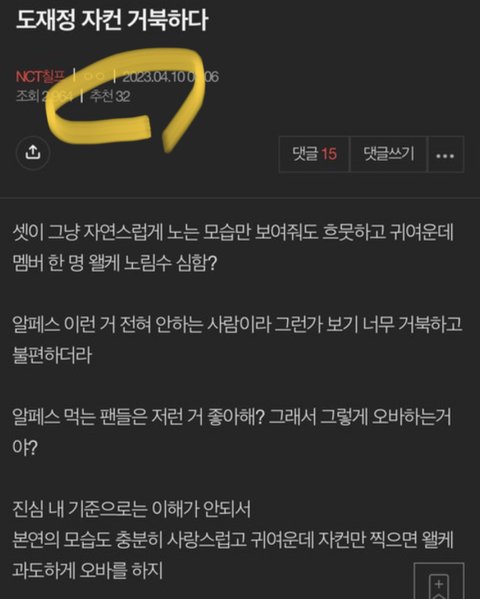
Task: Select the post title 도재정 자컨 거북하다
Action: (112, 20)
